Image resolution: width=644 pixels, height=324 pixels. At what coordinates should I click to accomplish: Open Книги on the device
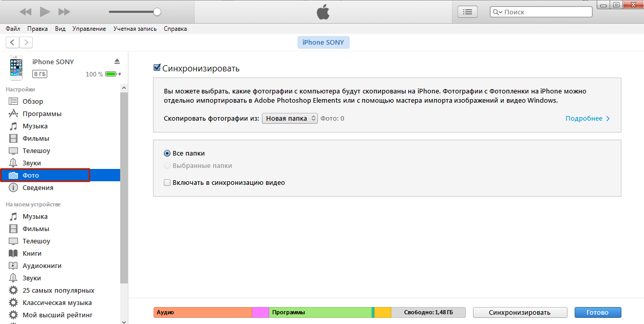point(60,253)
